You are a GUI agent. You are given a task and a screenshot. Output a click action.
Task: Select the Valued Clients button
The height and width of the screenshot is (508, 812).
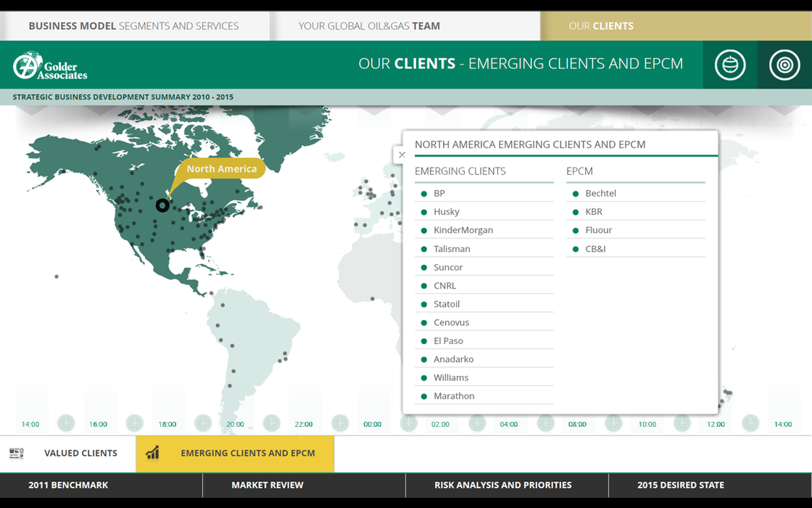click(x=80, y=453)
